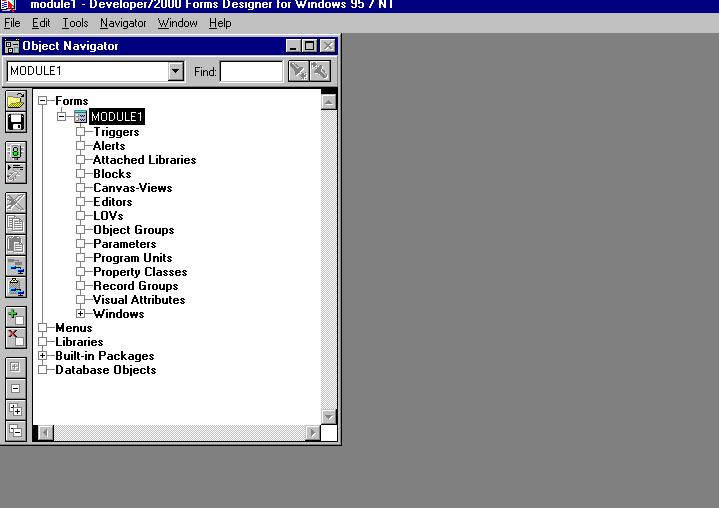Viewport: 719px width, 508px height.
Task: Click the Expand toolbar icon
Action: click(16, 367)
